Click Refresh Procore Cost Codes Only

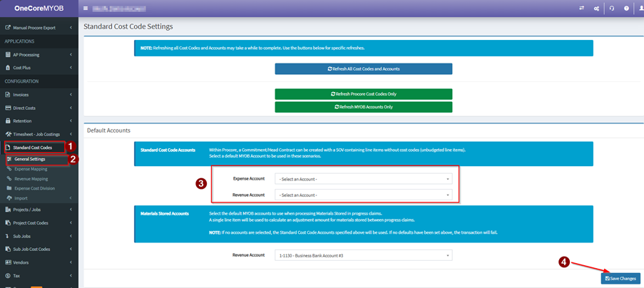tap(364, 94)
